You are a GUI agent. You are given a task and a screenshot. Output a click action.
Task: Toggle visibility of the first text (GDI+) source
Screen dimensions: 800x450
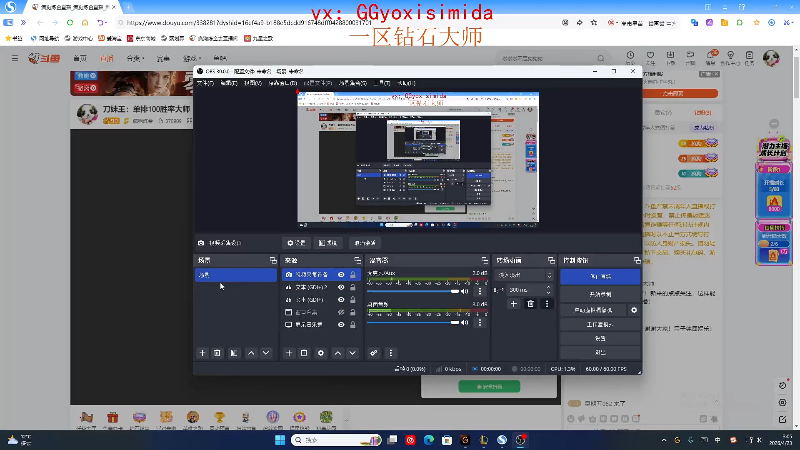[341, 287]
